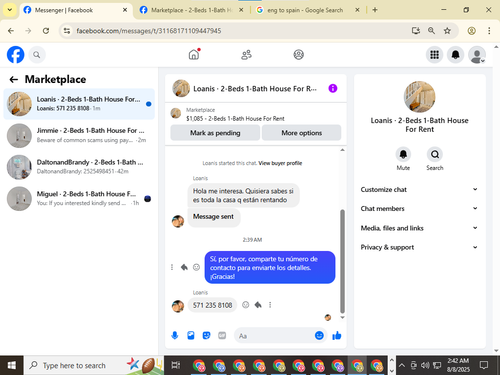Open Chrome profile icon in toolbar
This screenshot has width=500, height=375.
471,31
